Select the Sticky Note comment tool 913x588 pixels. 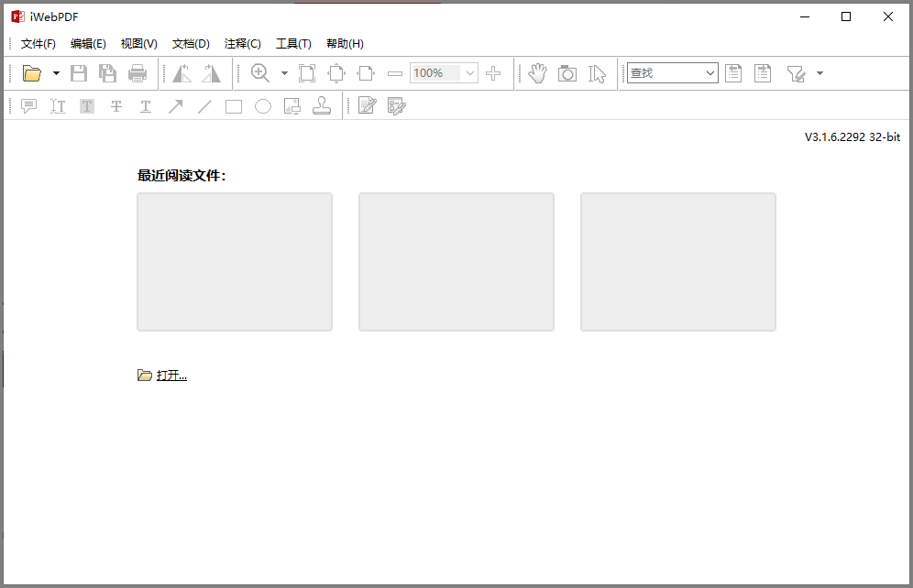(x=28, y=106)
